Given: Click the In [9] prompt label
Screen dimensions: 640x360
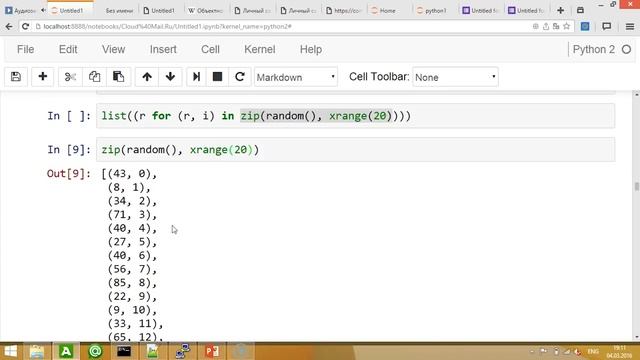Looking at the screenshot, I should point(69,150).
